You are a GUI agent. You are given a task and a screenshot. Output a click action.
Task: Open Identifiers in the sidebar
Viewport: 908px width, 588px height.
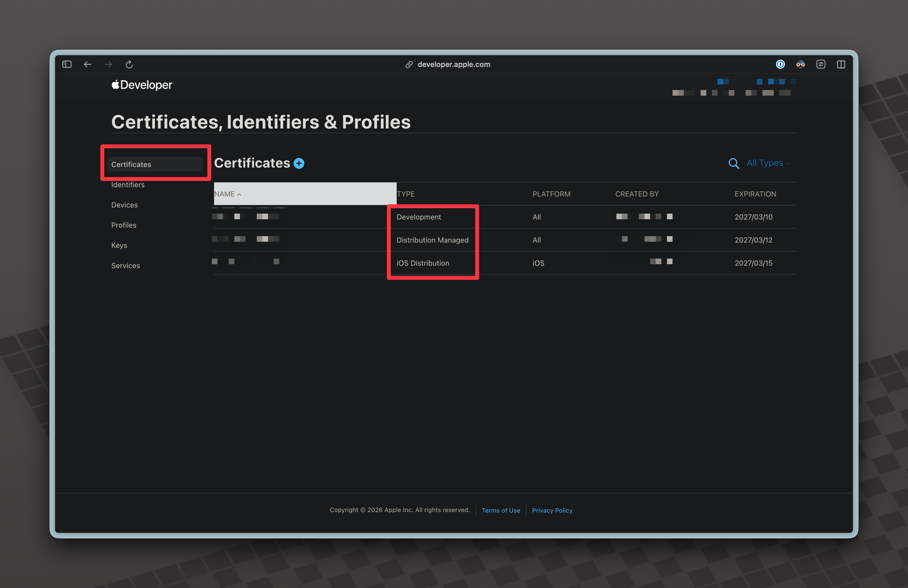(128, 185)
